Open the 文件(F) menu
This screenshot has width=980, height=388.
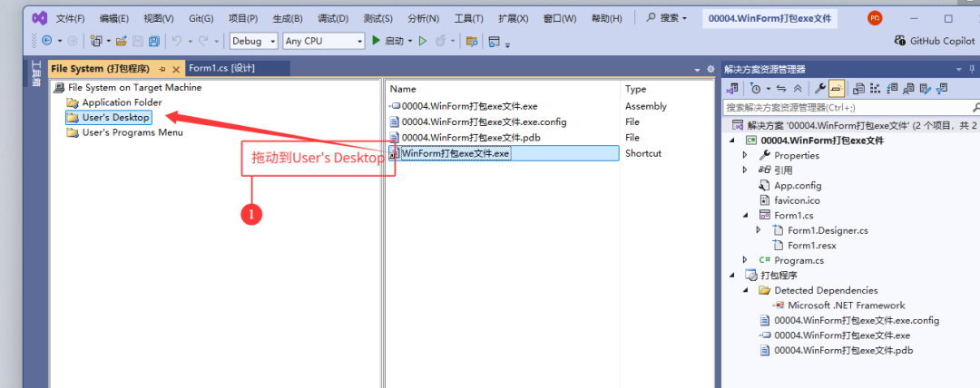(x=70, y=18)
